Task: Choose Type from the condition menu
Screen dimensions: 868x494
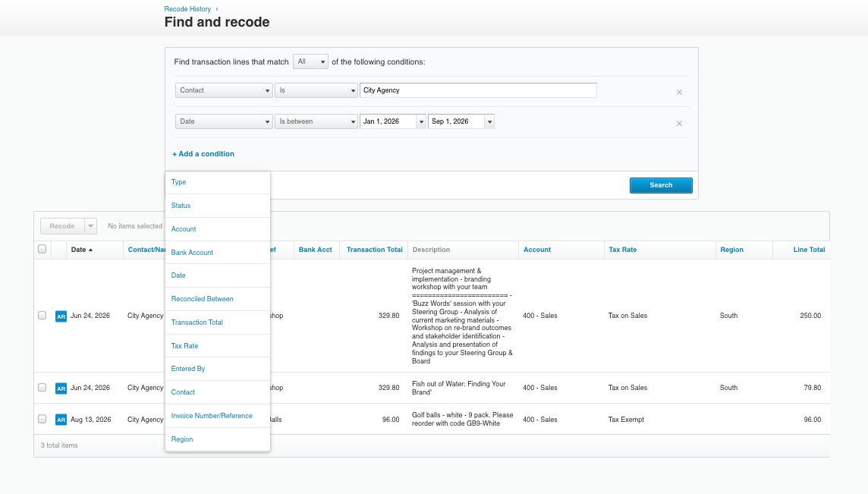Action: [218, 182]
